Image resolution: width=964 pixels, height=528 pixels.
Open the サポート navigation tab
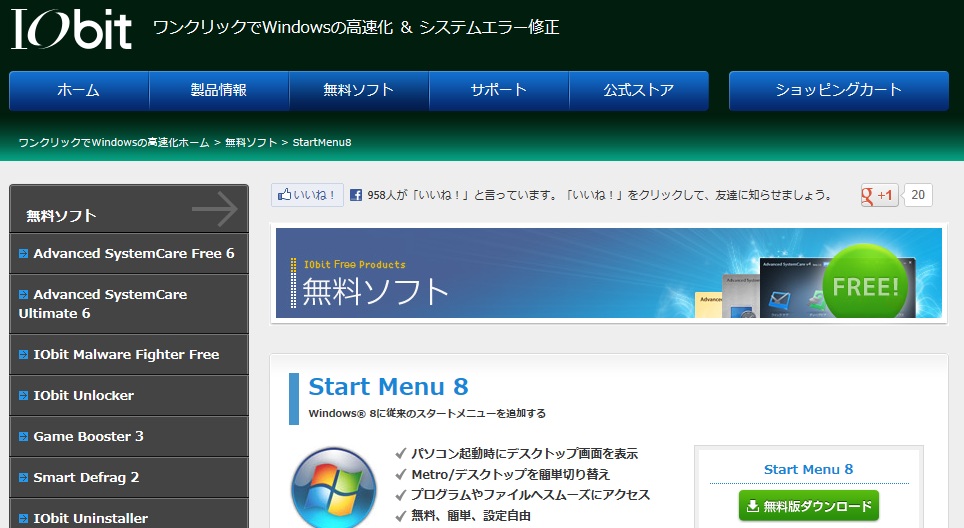[x=499, y=90]
